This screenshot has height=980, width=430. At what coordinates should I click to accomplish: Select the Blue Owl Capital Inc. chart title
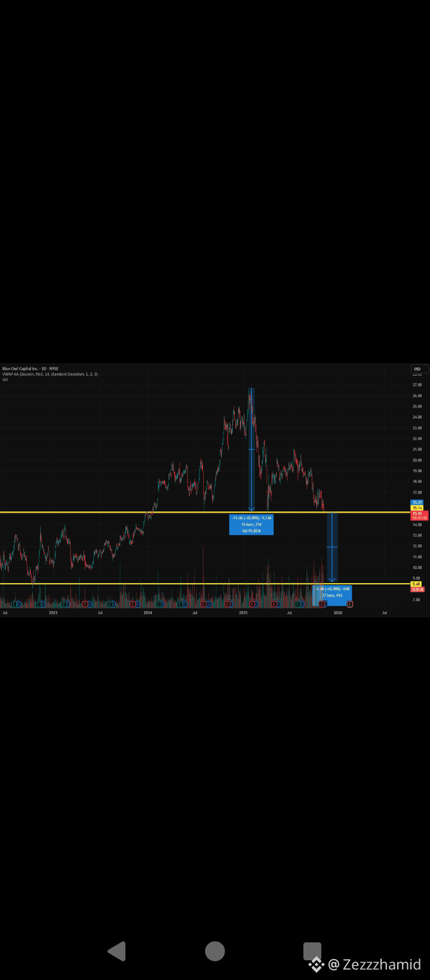tap(30, 369)
